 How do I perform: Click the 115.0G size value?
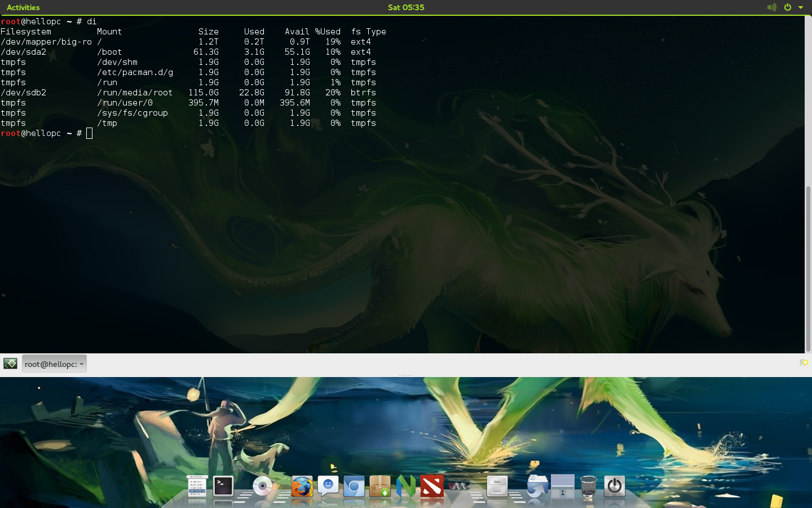point(204,93)
